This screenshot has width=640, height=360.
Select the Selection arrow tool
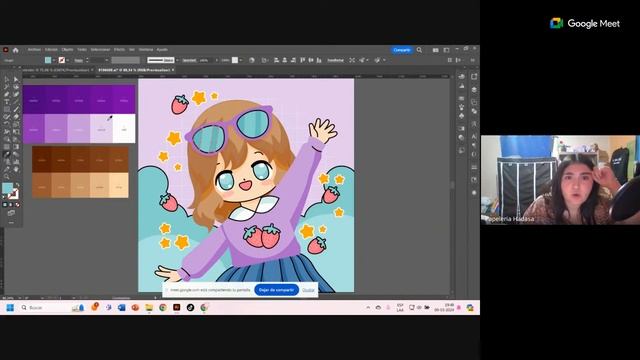(x=7, y=79)
